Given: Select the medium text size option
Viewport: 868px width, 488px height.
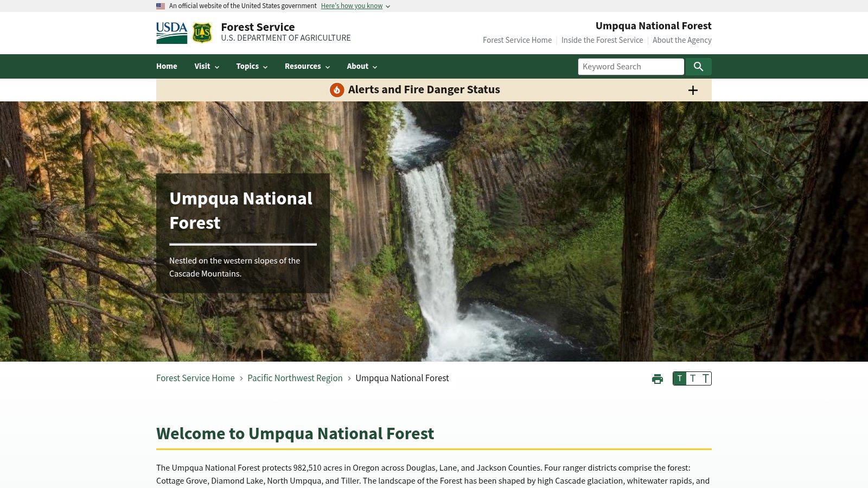Looking at the screenshot, I should click(x=693, y=378).
